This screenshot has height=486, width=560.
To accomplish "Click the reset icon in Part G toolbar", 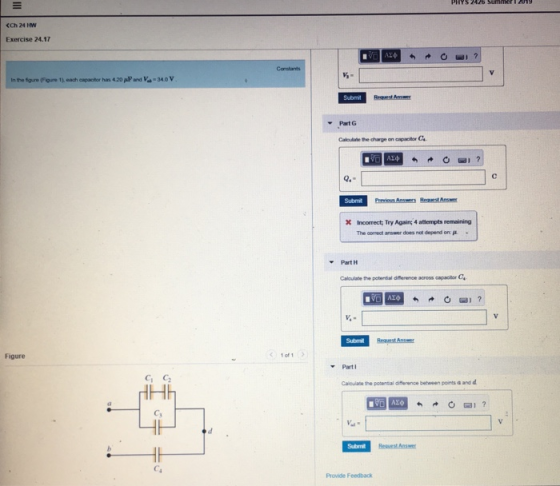I will [x=446, y=160].
